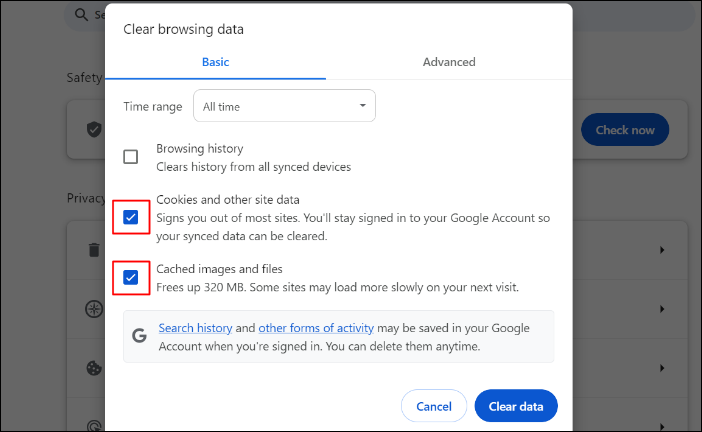This screenshot has width=702, height=432.
Task: Cancel the Clear browsing data dialog
Action: (x=434, y=407)
